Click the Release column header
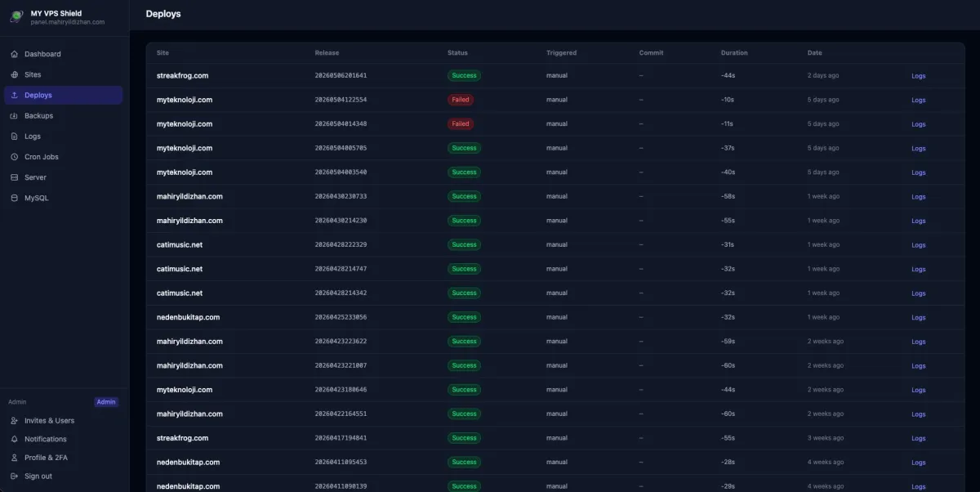980x492 pixels. [327, 53]
